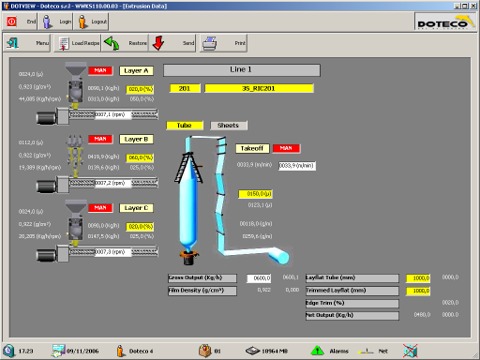Print using the printer icon

tap(210, 43)
